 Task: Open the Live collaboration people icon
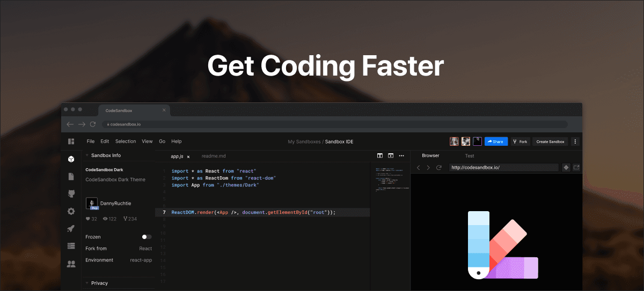[71, 264]
